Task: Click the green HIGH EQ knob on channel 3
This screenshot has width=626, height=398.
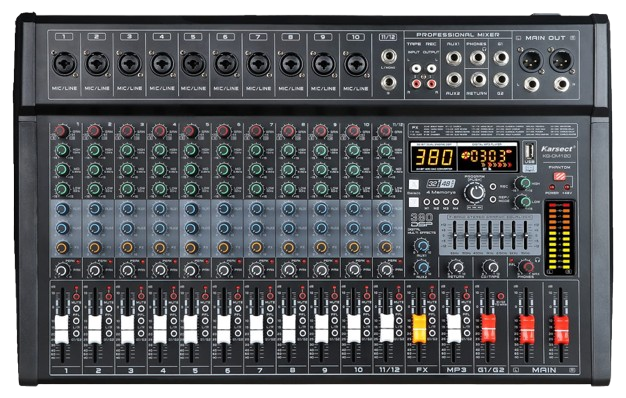Action: 127,150
